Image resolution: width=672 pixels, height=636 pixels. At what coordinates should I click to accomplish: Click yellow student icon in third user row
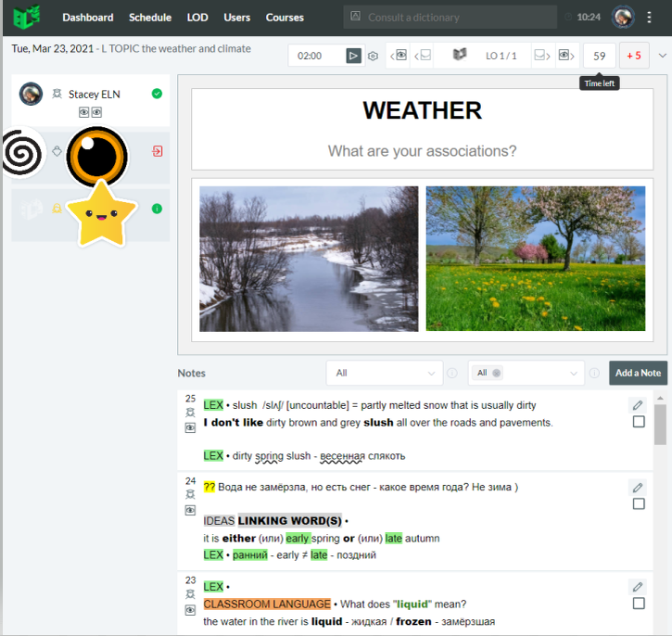57,209
